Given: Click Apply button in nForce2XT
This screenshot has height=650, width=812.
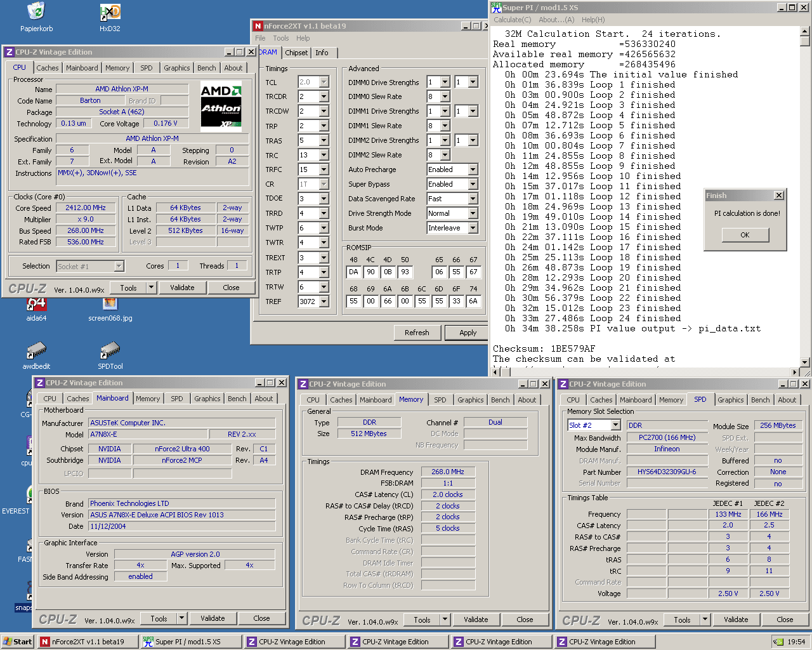Looking at the screenshot, I should (x=468, y=333).
